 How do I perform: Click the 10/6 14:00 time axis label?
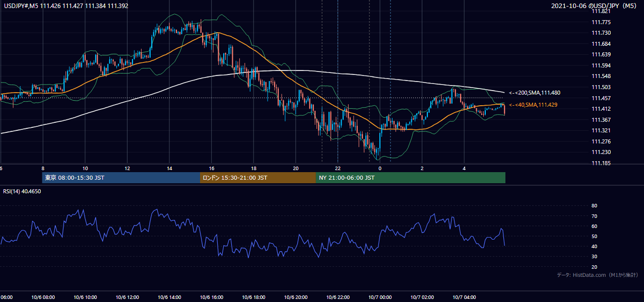169,297
